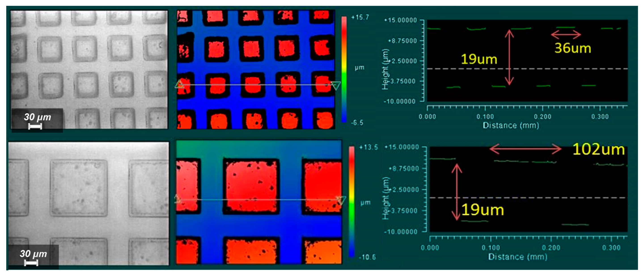The height and width of the screenshot is (277, 644).
Task: Click the horizontal double arrow above 36um label
Action: (x=566, y=35)
